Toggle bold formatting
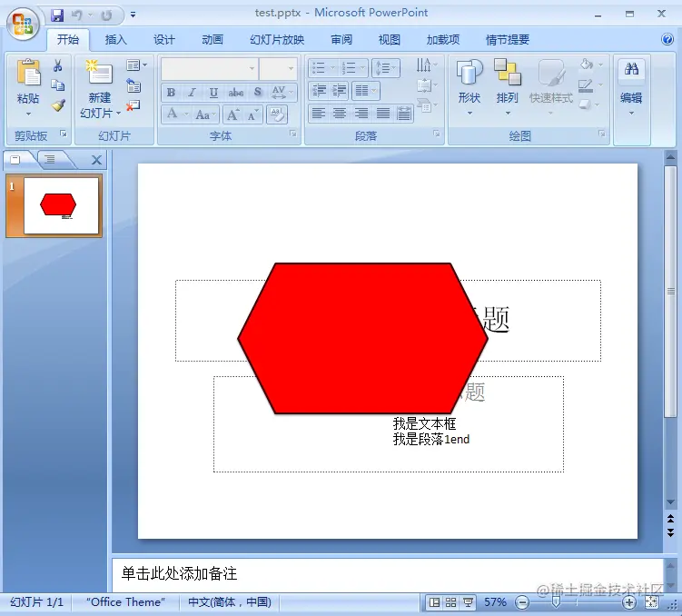The width and height of the screenshot is (682, 616). click(171, 93)
